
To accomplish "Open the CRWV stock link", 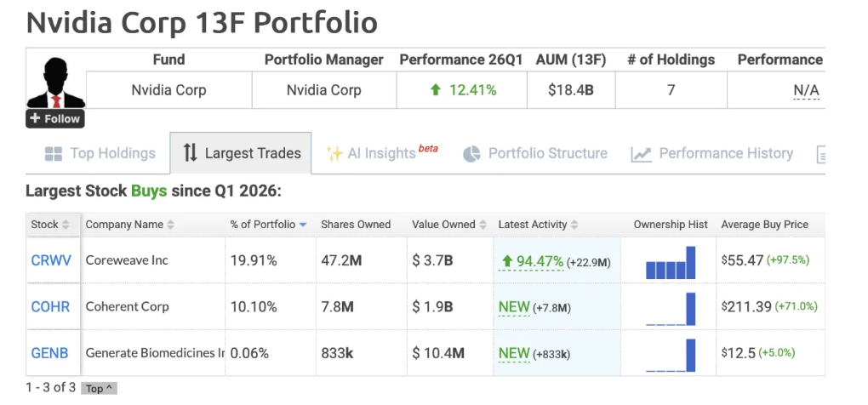I will (51, 260).
